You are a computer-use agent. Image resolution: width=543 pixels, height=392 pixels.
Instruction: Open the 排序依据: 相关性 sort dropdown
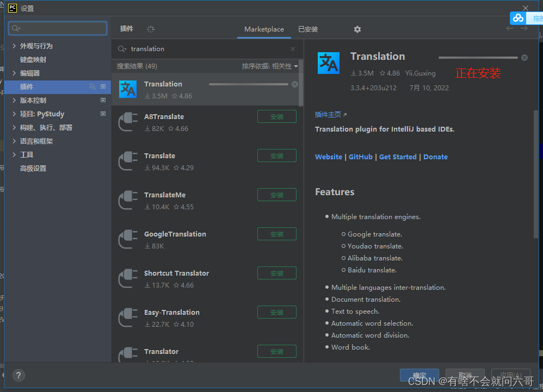click(x=270, y=66)
